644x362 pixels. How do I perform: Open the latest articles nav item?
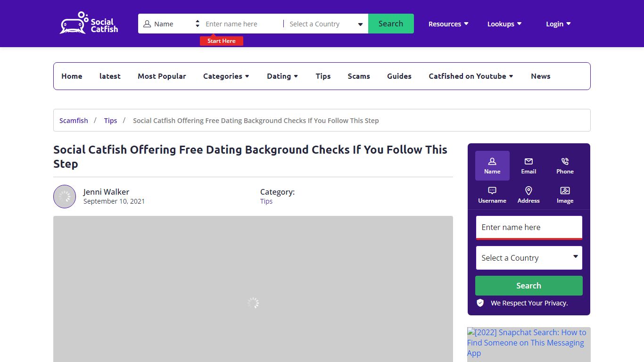tap(110, 76)
